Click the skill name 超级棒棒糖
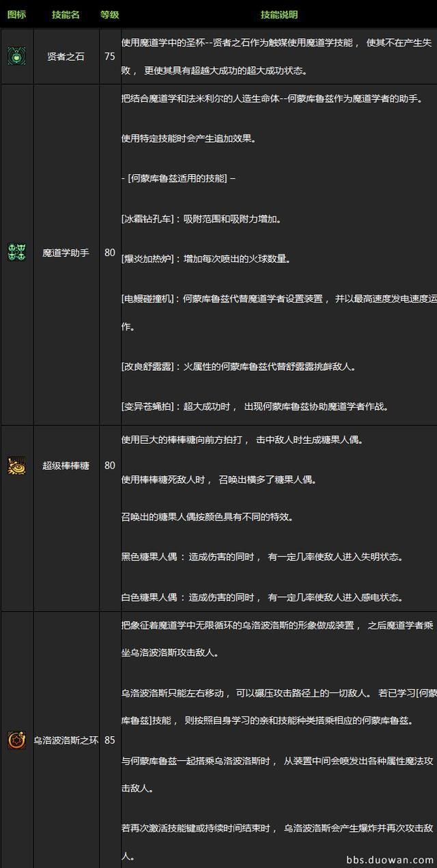This screenshot has width=437, height=868. [x=66, y=466]
